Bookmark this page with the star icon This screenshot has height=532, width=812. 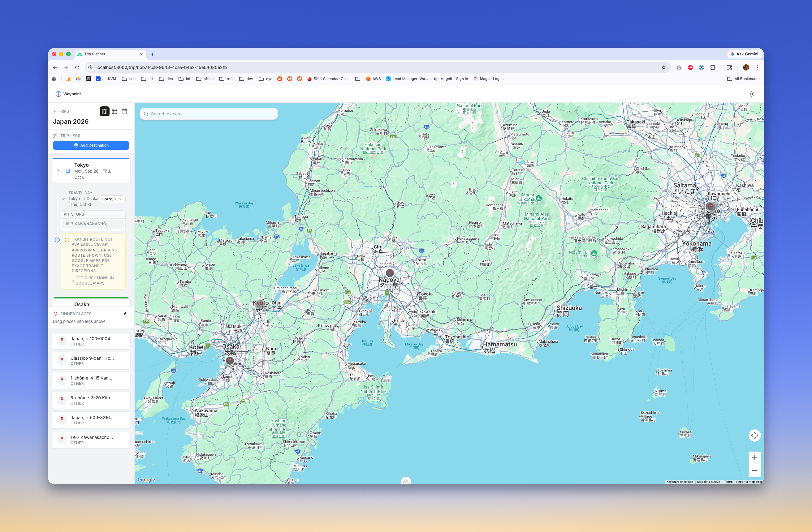(x=663, y=67)
